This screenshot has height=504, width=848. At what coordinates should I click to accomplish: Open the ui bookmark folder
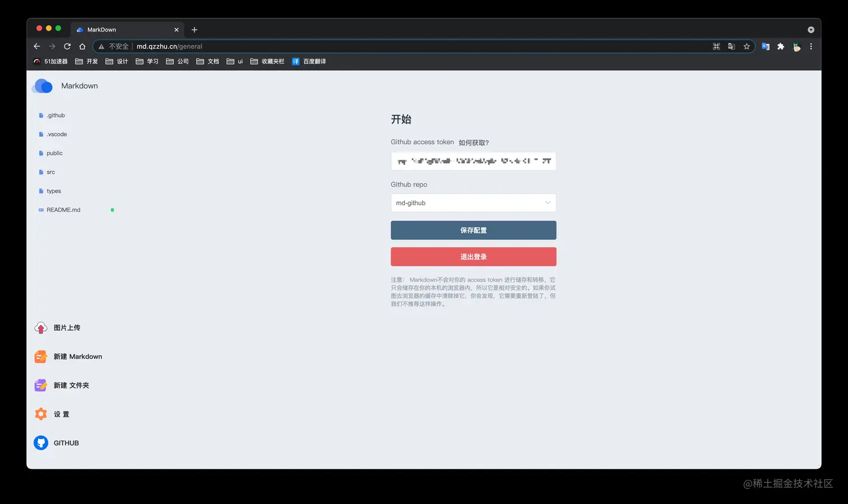coord(235,62)
